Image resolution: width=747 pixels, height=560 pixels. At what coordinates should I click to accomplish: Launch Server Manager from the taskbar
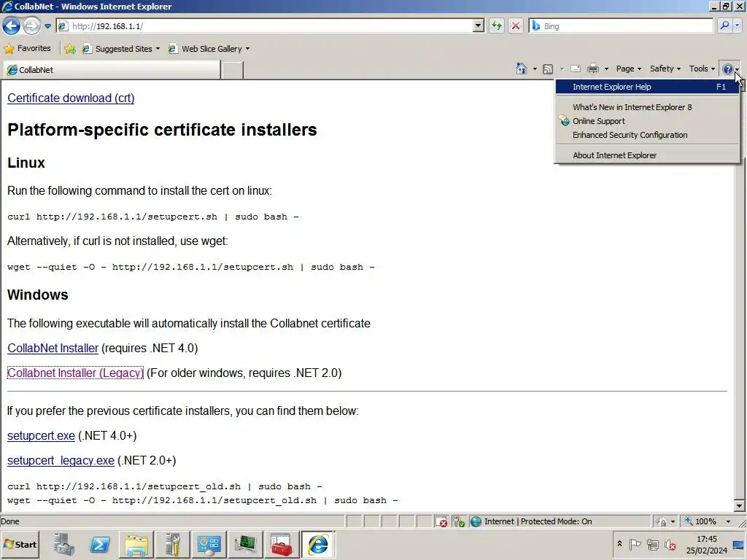click(x=64, y=544)
